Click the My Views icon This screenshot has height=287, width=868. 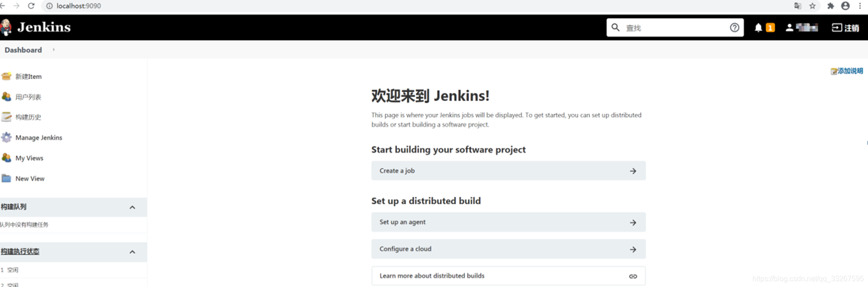pos(6,158)
